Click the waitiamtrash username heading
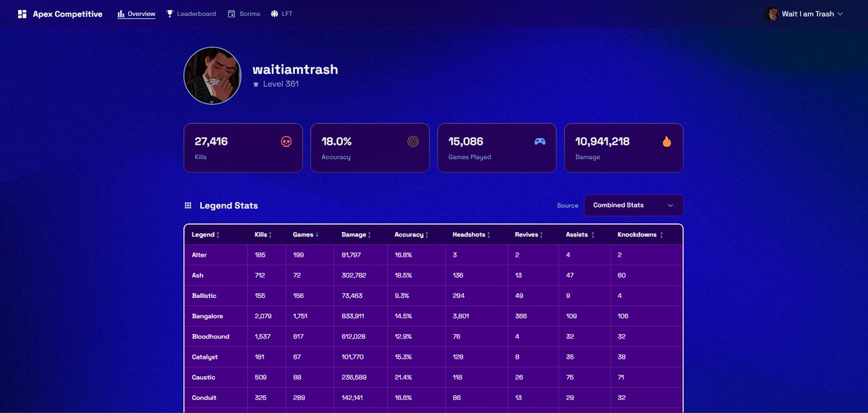 pos(295,70)
